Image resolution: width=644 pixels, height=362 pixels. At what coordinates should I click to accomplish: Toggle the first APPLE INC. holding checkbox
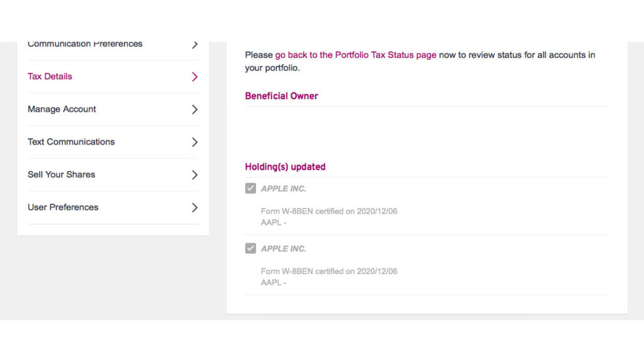pos(250,189)
